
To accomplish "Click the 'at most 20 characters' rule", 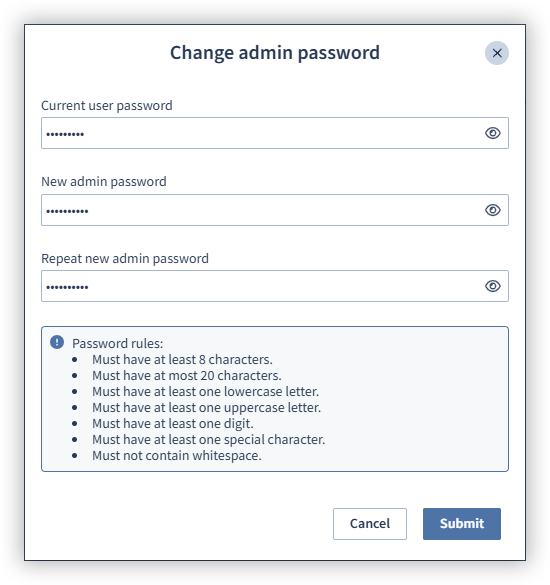I will tap(187, 375).
